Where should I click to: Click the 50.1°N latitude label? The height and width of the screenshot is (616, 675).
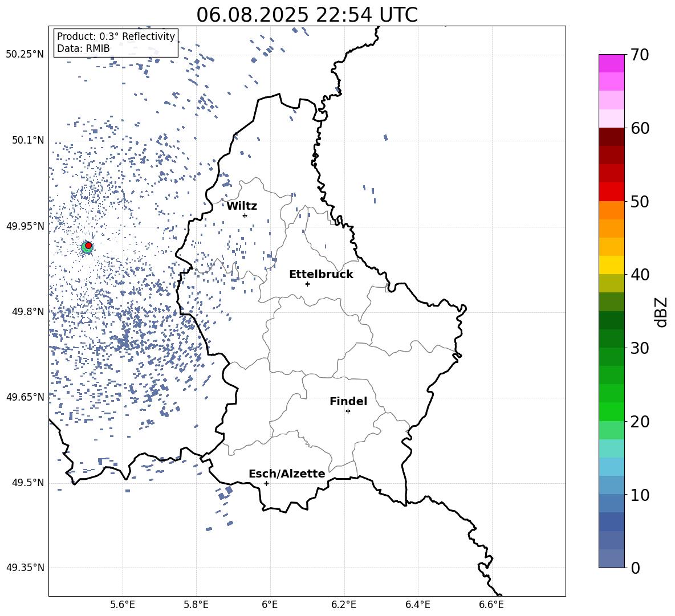[28, 141]
